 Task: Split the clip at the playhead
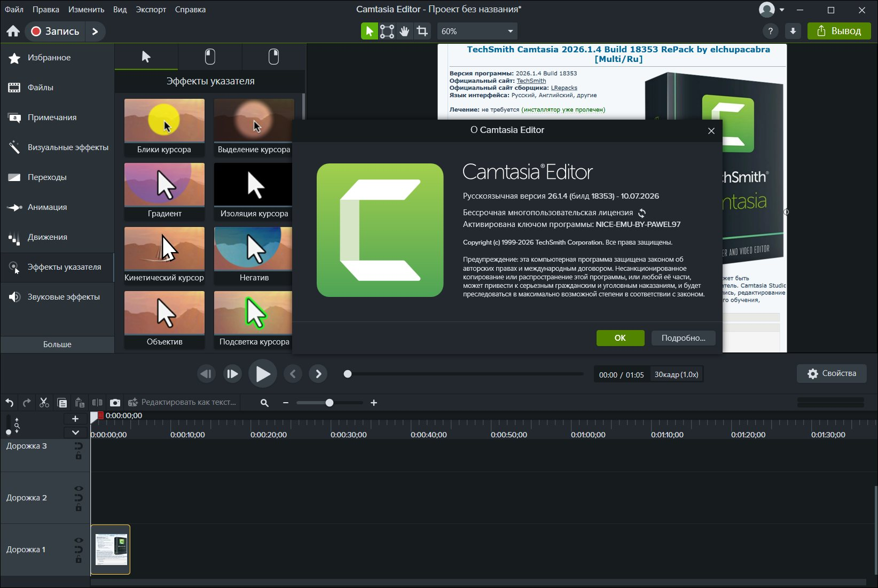point(97,403)
